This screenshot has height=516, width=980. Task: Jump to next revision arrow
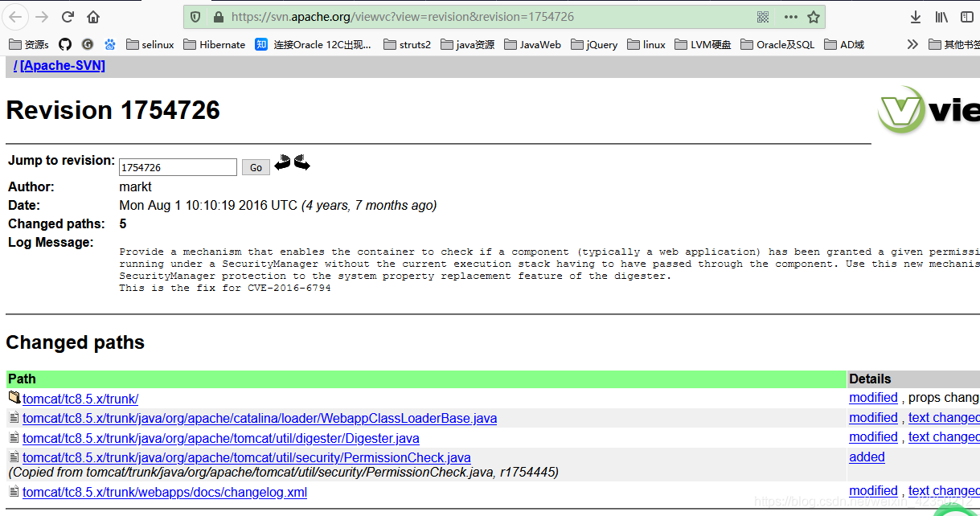(x=301, y=163)
